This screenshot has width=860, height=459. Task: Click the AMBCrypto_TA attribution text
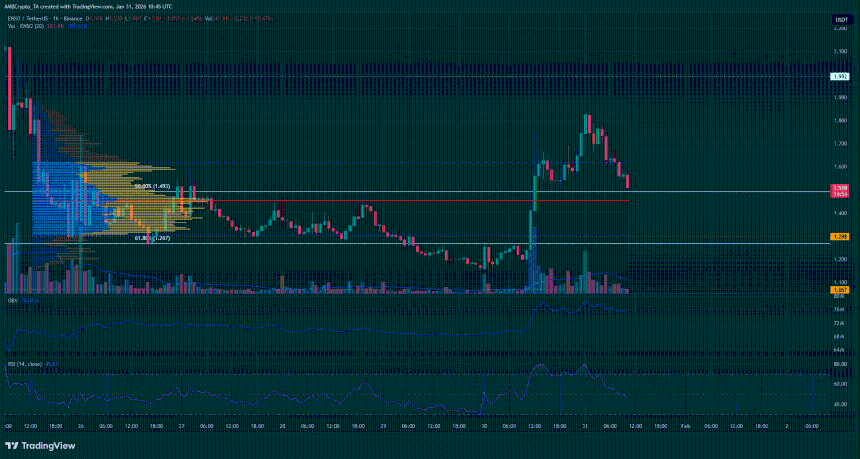(28, 8)
